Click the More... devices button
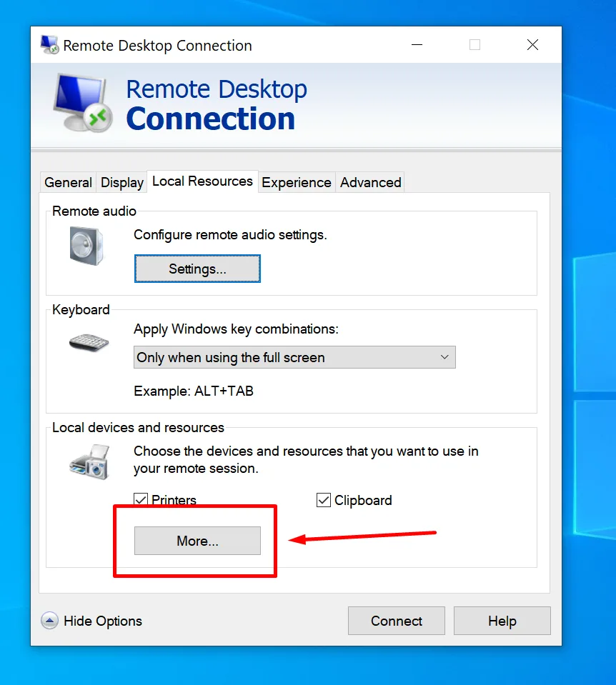This screenshot has height=685, width=616. (x=197, y=541)
